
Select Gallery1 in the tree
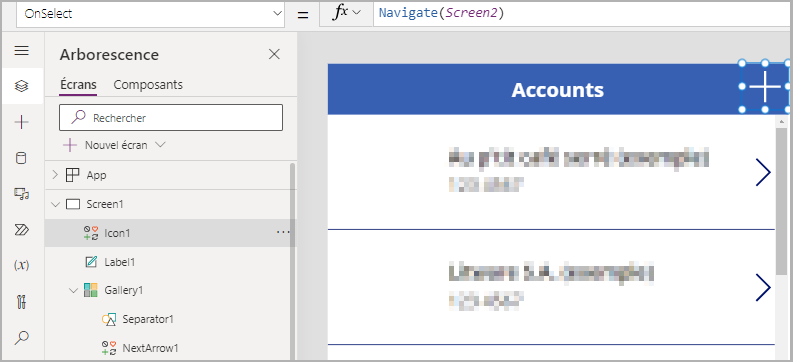tap(124, 291)
